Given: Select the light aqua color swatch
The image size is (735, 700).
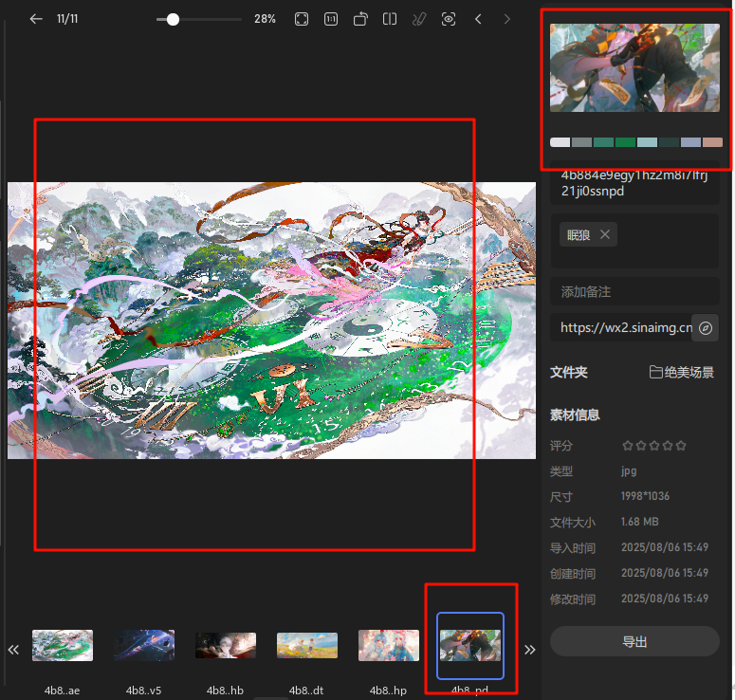Looking at the screenshot, I should 648,142.
